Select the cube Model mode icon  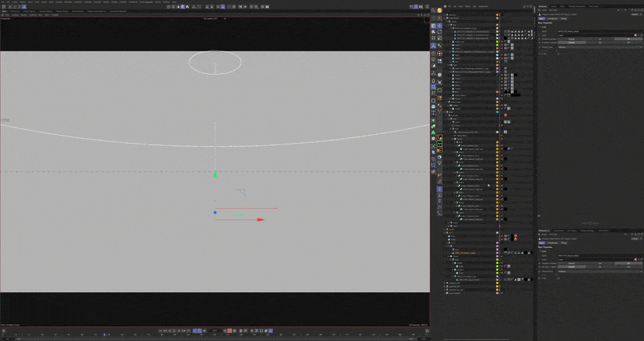pos(433,26)
